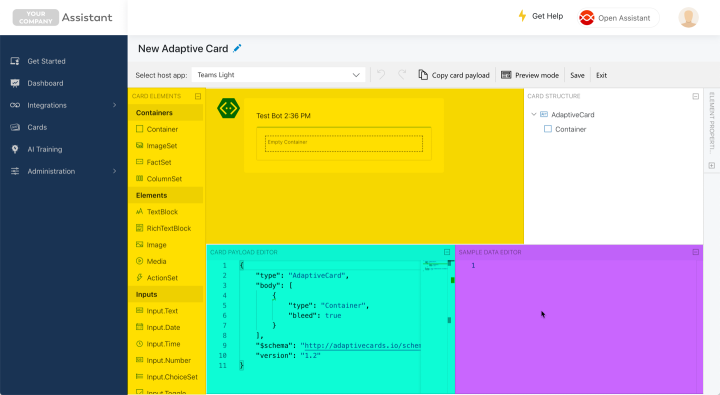
Task: Switch to Preview mode
Action: click(530, 75)
